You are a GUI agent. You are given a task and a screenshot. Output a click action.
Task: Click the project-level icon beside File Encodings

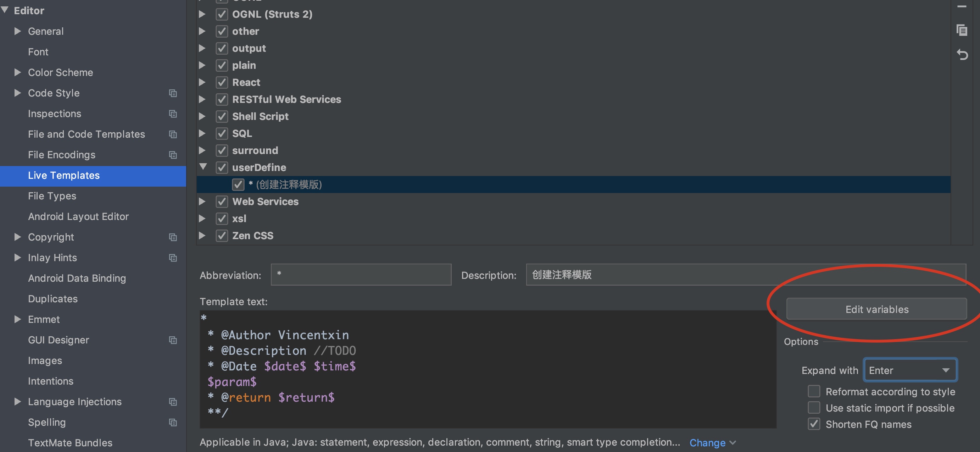pos(173,155)
